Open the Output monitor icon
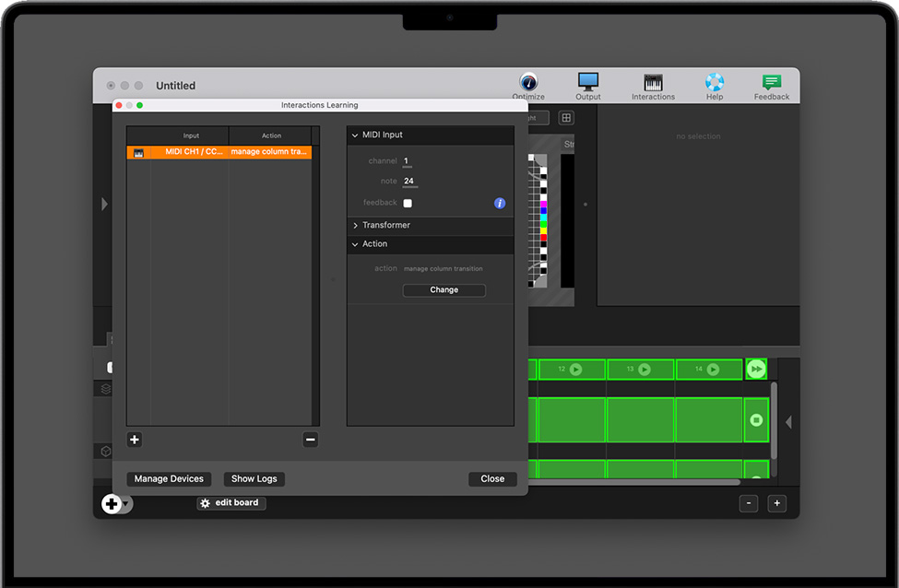Viewport: 899px width, 588px height. pyautogui.click(x=587, y=82)
